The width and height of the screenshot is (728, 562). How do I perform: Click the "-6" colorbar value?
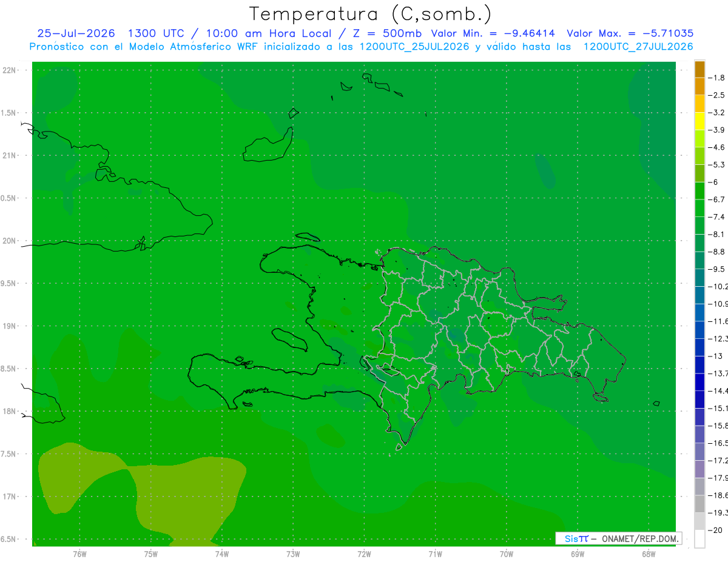tap(713, 182)
